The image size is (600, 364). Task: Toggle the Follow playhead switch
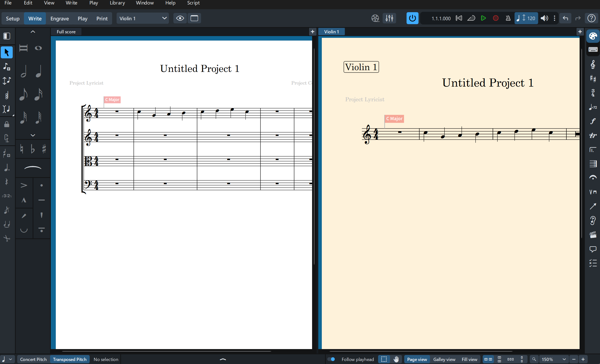point(331,359)
